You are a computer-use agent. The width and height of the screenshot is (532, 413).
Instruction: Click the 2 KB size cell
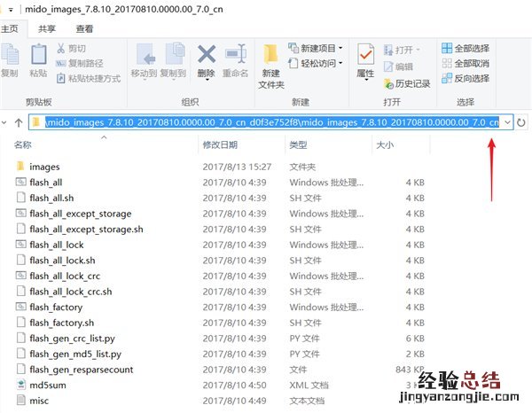[415, 354]
